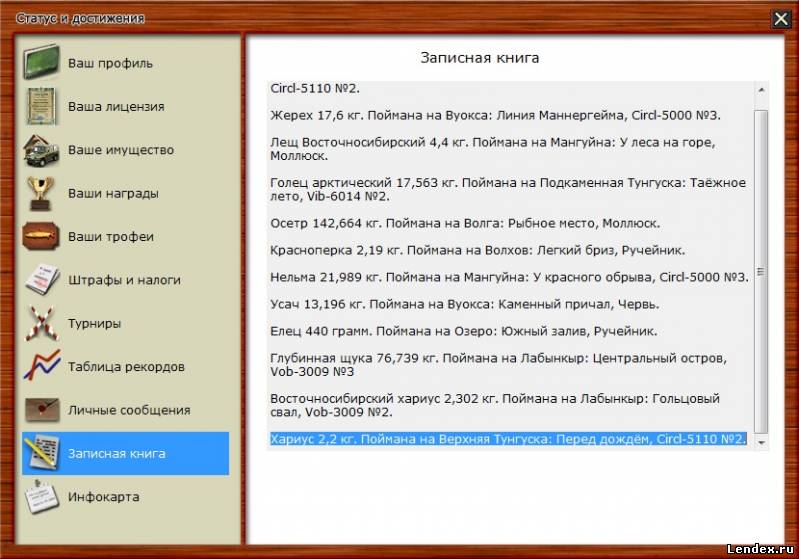Click the pinned note Инфокарта icon
Viewport: 799px width, 559px height.
point(43,496)
